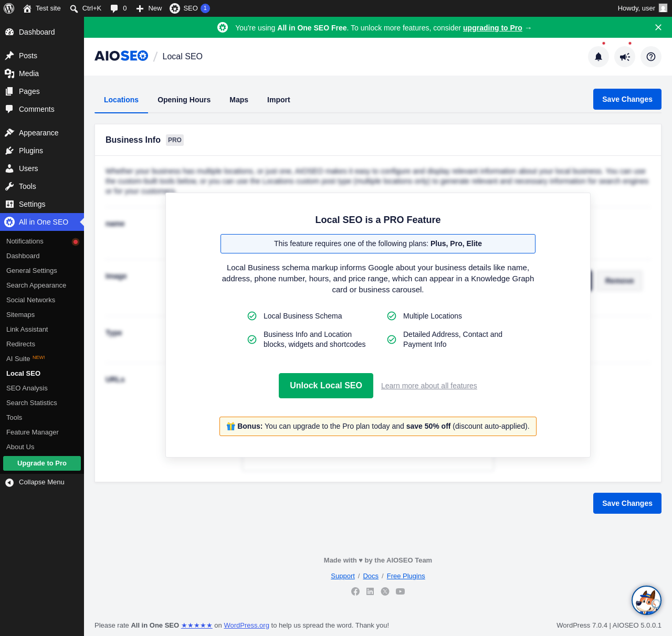
Task: Visit AIOSEO Facebook page icon
Action: 355,591
